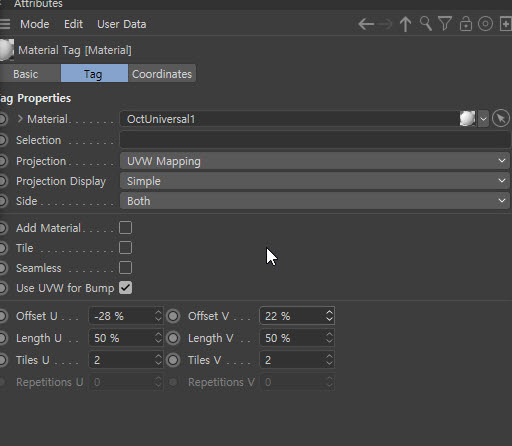Open the Mode menu
The image size is (512, 446).
[35, 24]
